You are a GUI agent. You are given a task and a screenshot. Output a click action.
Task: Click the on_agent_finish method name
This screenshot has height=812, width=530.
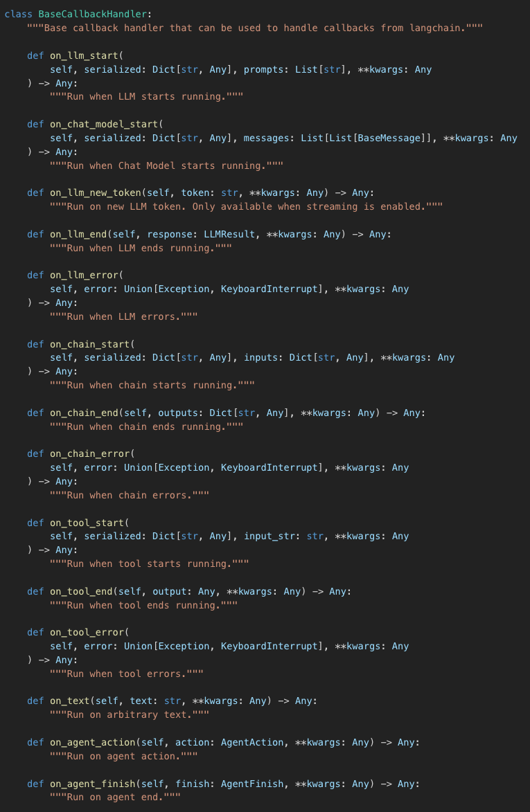pos(92,783)
